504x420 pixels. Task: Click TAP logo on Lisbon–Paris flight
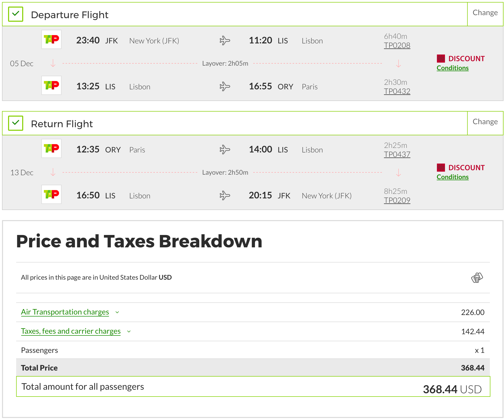[51, 85]
